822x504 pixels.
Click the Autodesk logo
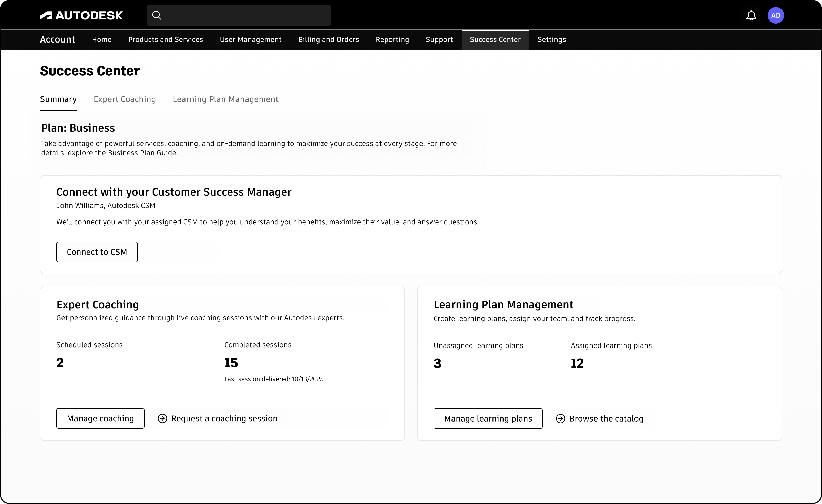(81, 15)
